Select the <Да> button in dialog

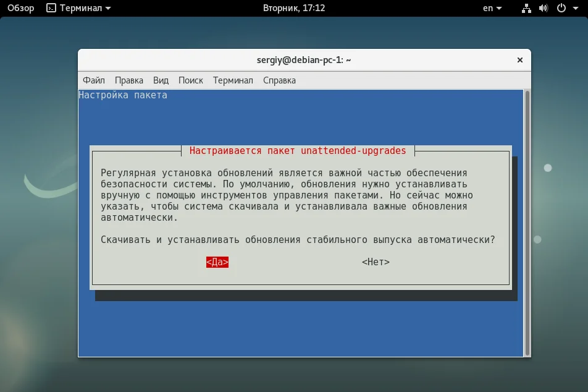[x=217, y=262]
